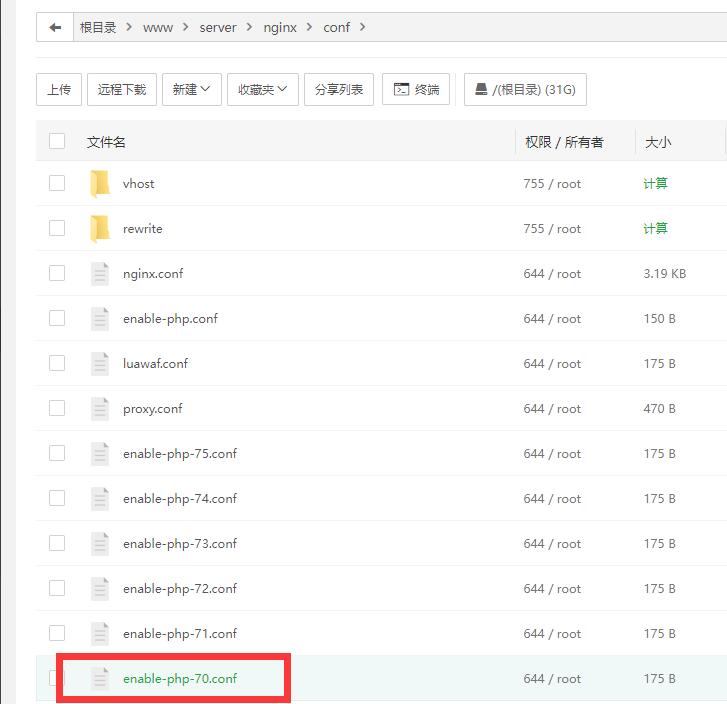This screenshot has width=727, height=704.
Task: Click the /(根目录) (31G) disk button
Action: (525, 89)
